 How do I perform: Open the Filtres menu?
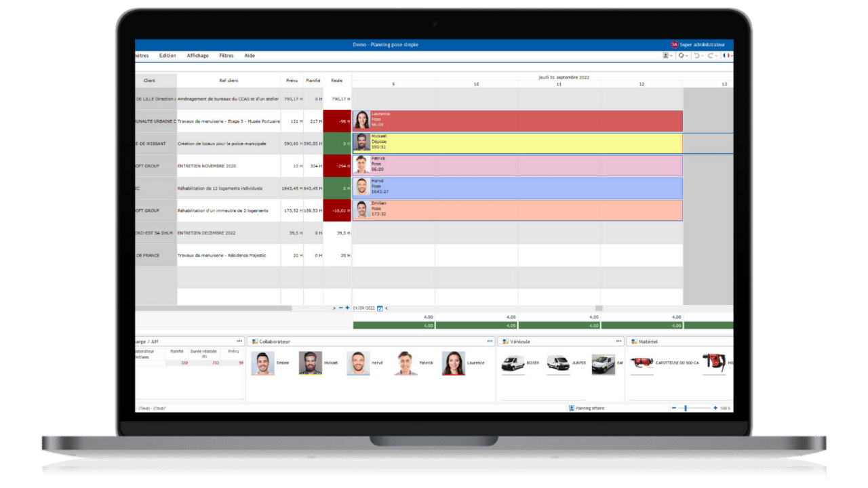226,56
